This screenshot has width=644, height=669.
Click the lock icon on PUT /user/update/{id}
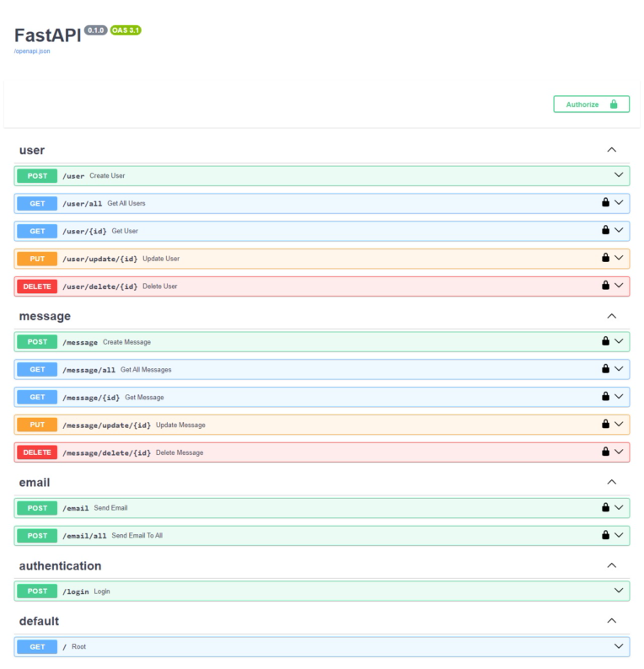click(605, 257)
